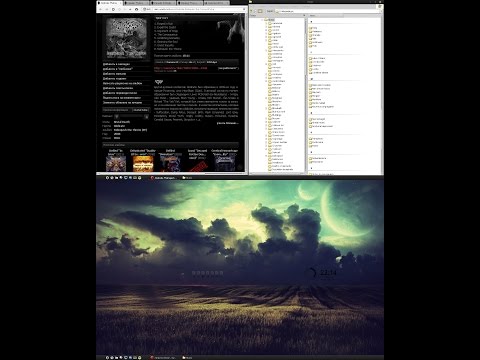Open the last similar-album thumbnail in the row
Image resolution: width=480 pixels, height=360 pixels.
coord(224,164)
